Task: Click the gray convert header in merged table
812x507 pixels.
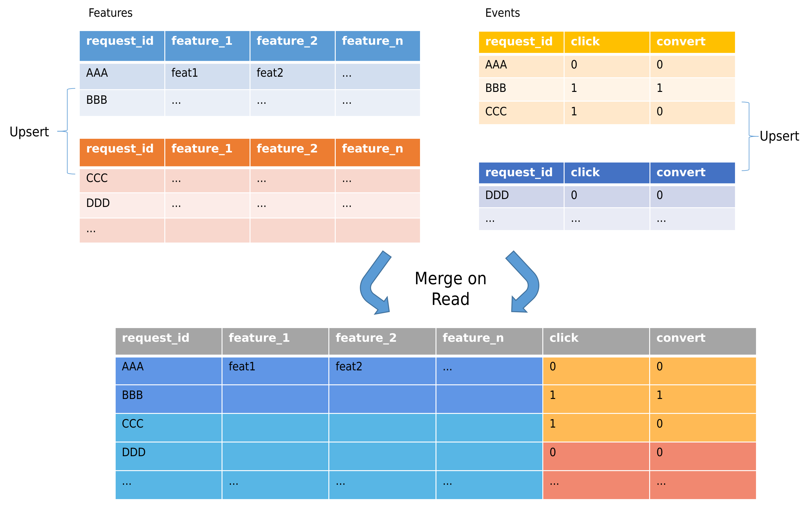Action: pos(703,341)
